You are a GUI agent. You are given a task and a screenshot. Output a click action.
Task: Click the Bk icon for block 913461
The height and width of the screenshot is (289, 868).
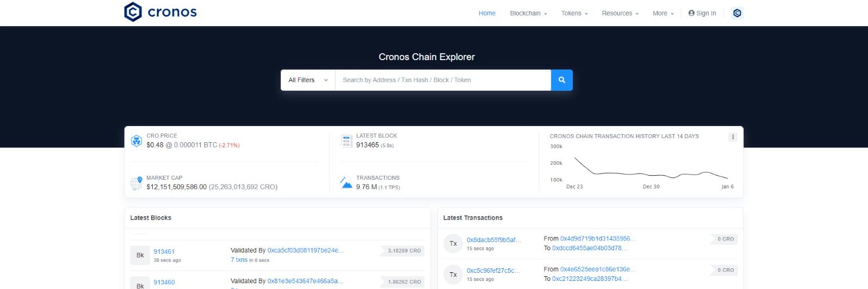[140, 255]
